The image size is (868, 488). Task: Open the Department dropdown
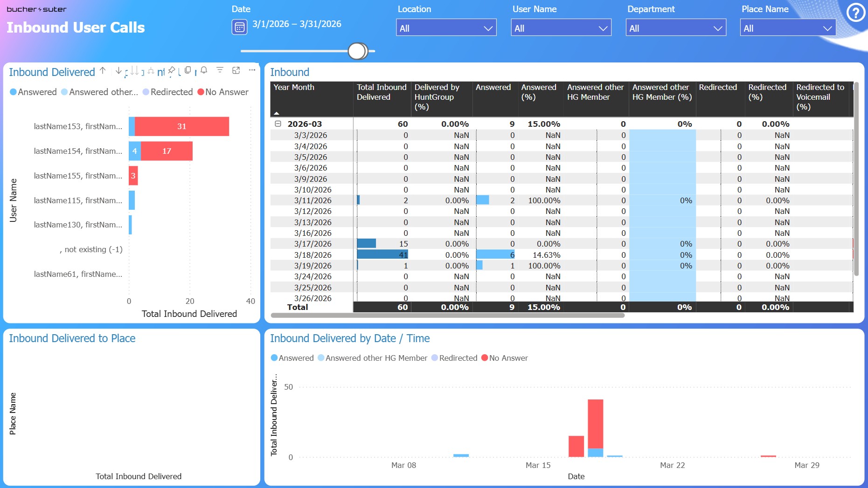pyautogui.click(x=676, y=27)
